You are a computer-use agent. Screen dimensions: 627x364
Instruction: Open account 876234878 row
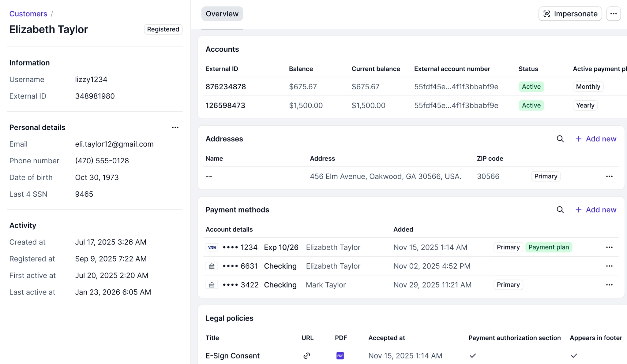pyautogui.click(x=226, y=87)
